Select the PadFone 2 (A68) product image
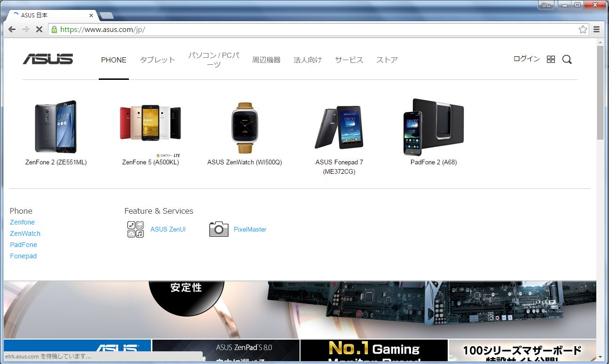609x364 pixels. point(434,127)
